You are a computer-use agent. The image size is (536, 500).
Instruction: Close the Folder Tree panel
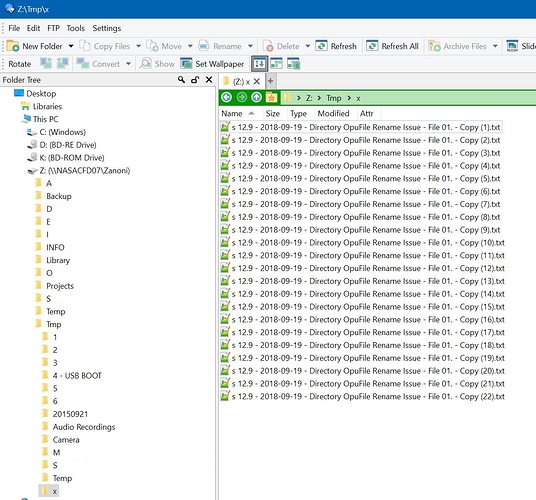click(209, 80)
